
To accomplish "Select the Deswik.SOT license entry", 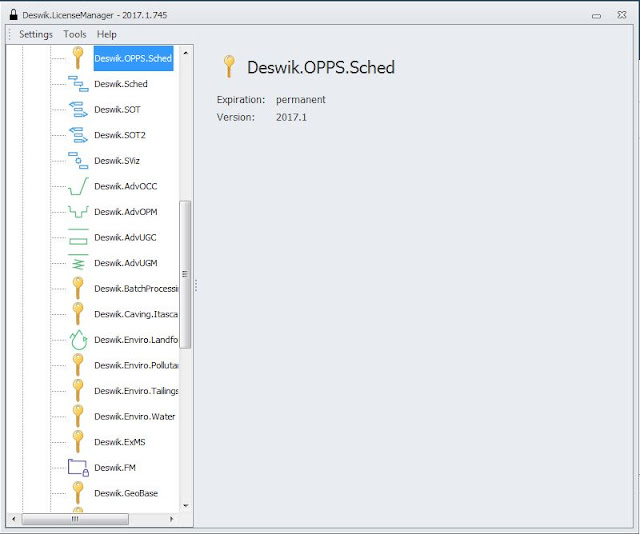I will (x=117, y=110).
